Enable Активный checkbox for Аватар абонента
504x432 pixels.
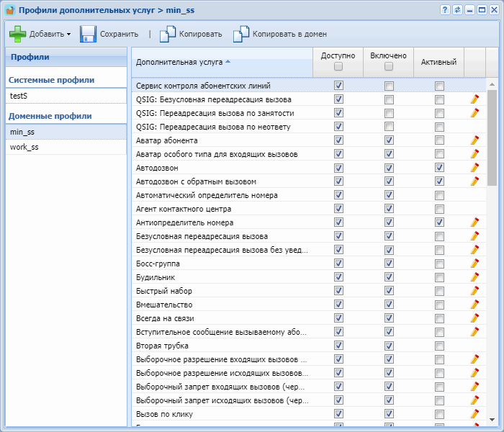(x=439, y=140)
